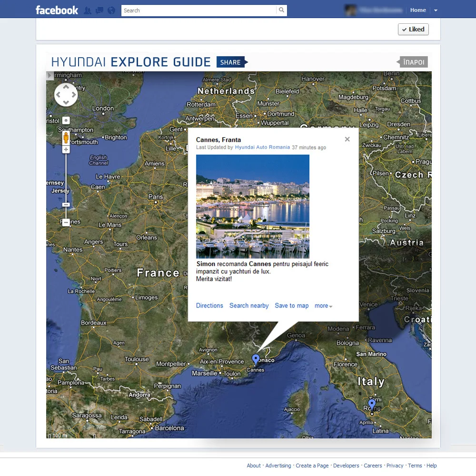Open the Terms footer link

[415, 466]
